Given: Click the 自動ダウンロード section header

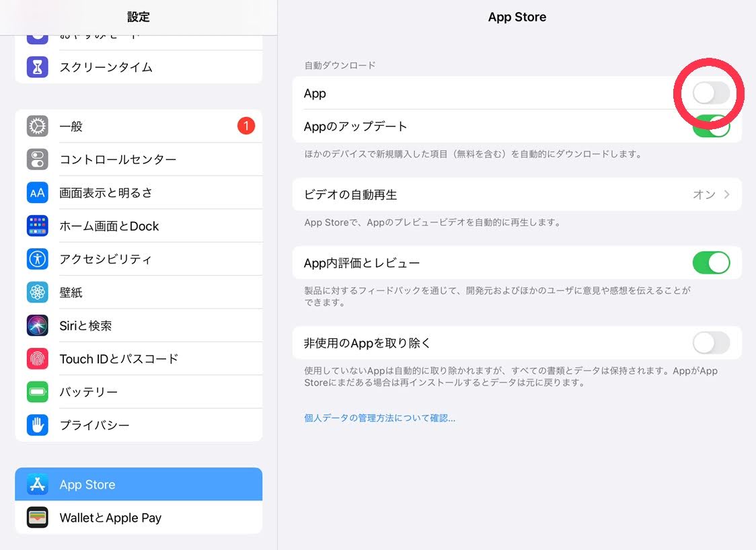Looking at the screenshot, I should 340,66.
